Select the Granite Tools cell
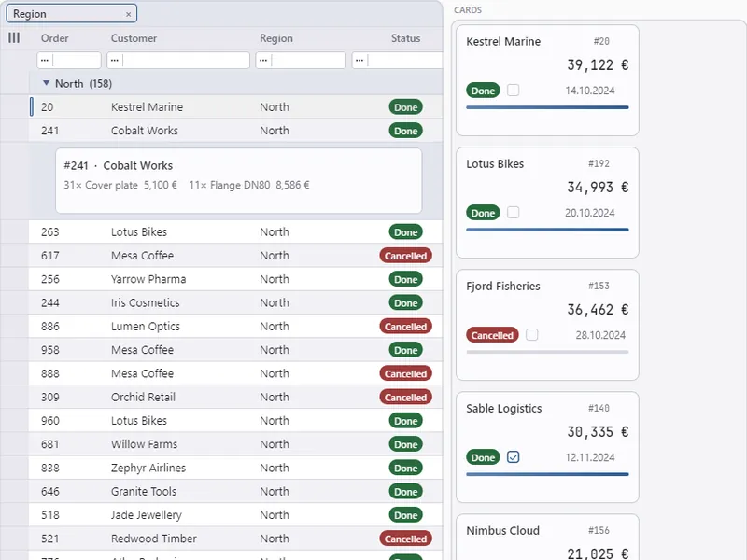The width and height of the screenshot is (747, 560). (x=144, y=492)
